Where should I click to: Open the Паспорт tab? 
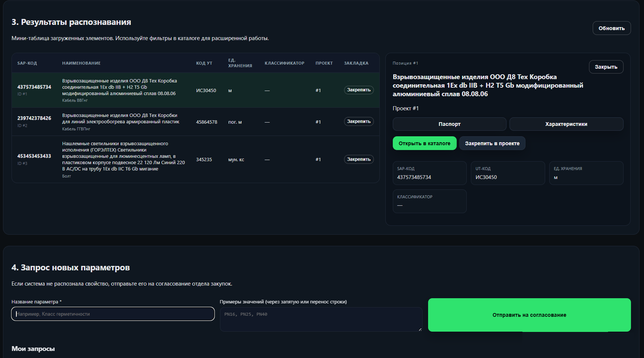(x=449, y=124)
